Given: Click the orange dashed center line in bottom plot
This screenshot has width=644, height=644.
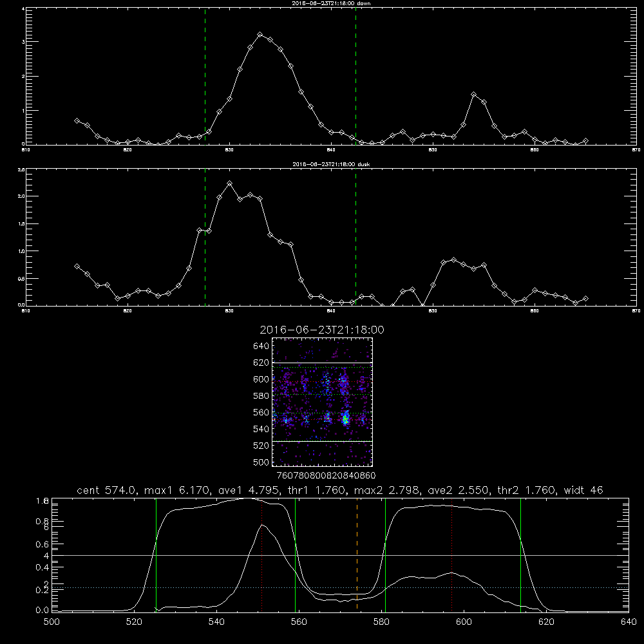Looking at the screenshot, I should (x=357, y=554).
